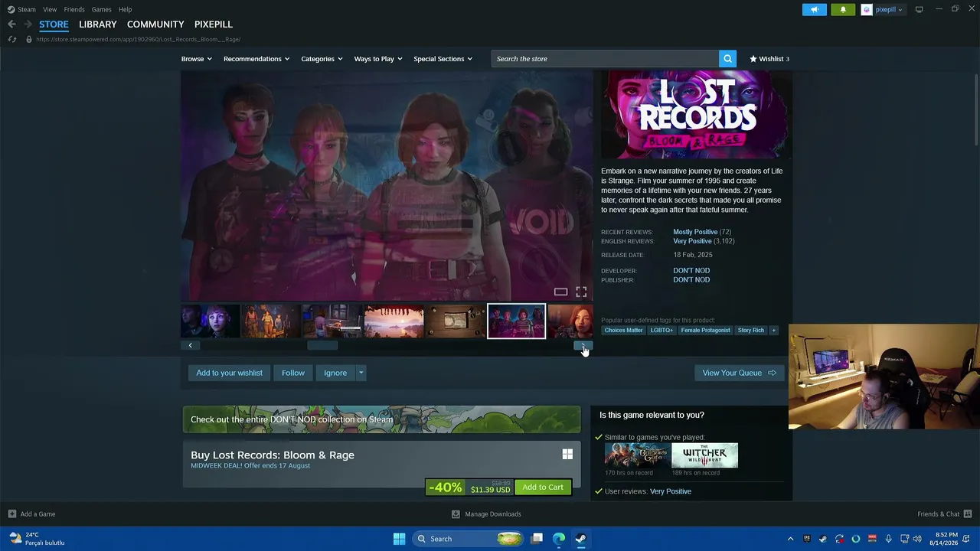Move the thumbnail strip right with the arrow
980x551 pixels.
[583, 345]
